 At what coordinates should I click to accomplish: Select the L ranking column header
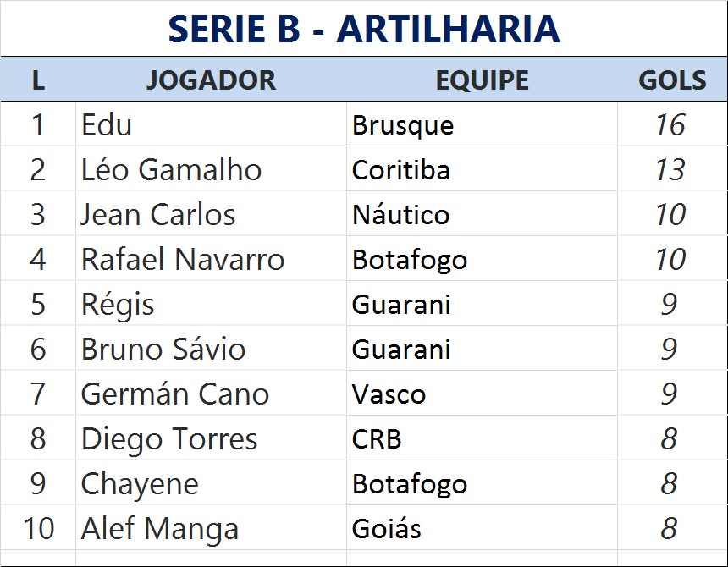[38, 80]
